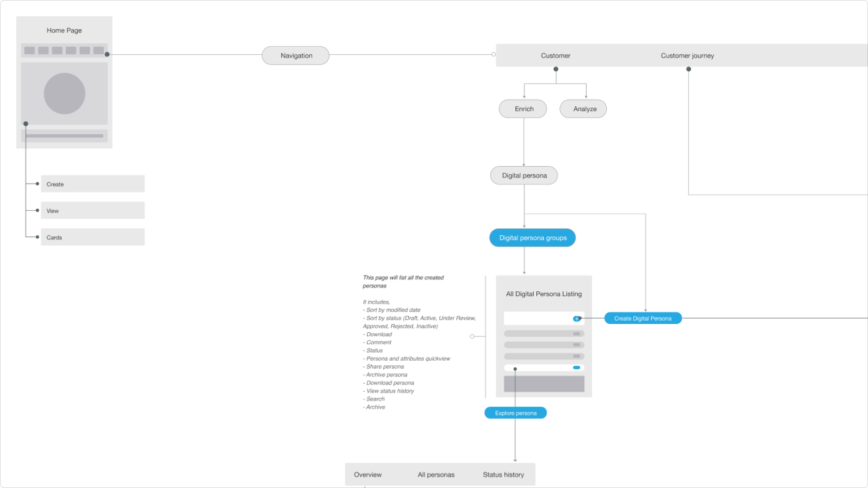The width and height of the screenshot is (868, 488).
Task: Click the Analyze node
Action: [583, 109]
